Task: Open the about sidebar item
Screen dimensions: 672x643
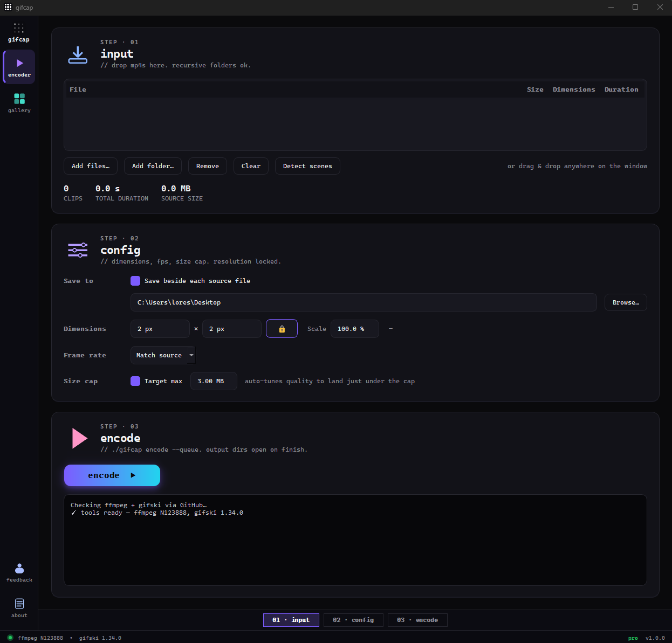Action: [x=19, y=608]
